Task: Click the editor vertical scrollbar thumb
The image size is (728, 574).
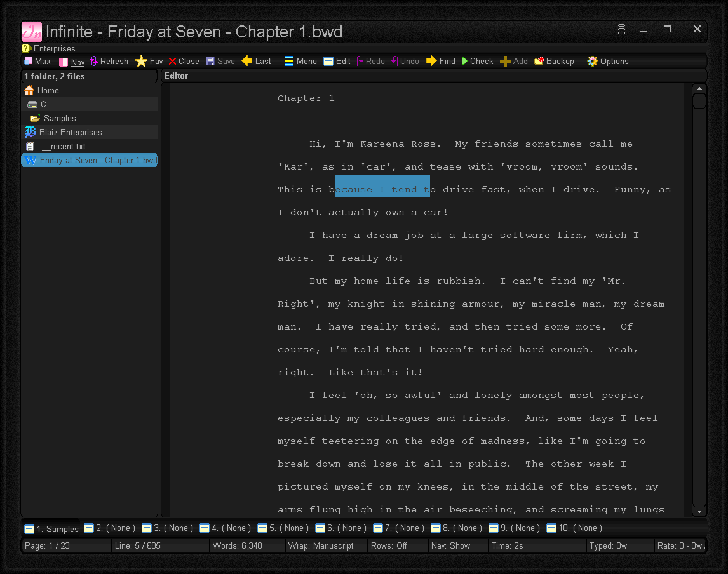Action: 699,101
